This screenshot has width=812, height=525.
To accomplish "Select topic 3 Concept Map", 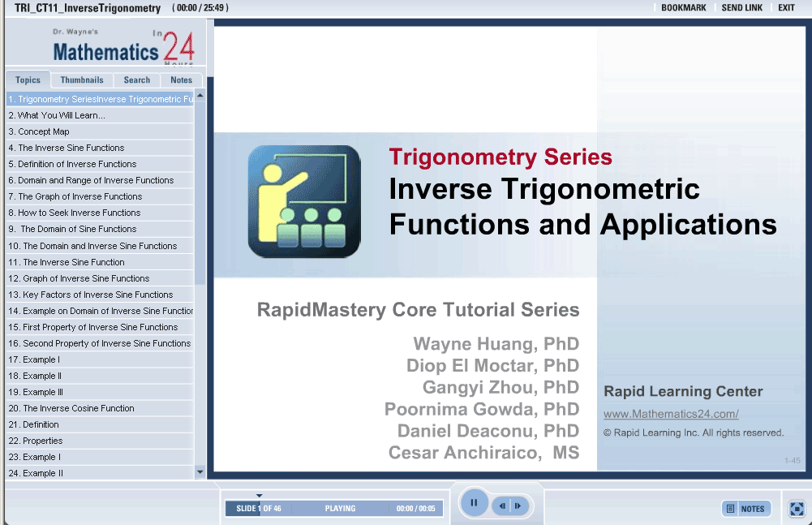I will [100, 131].
